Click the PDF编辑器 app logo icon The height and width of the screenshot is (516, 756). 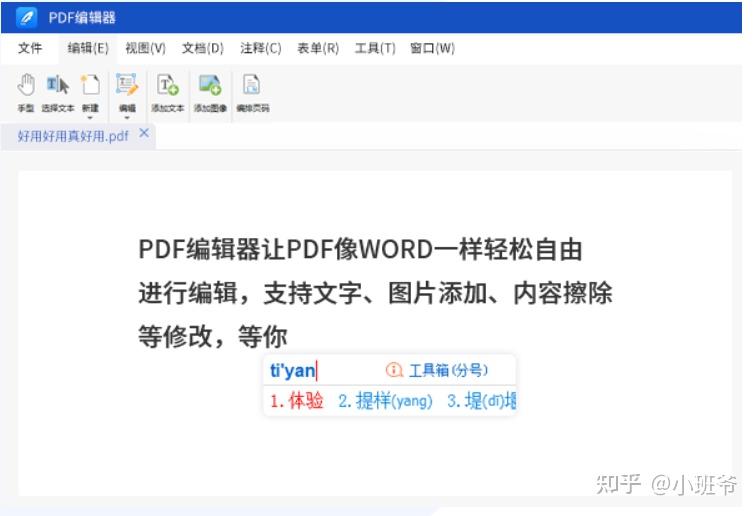coord(27,17)
